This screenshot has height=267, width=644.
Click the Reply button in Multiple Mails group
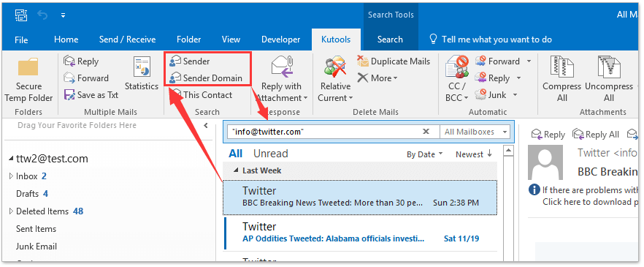(x=81, y=61)
